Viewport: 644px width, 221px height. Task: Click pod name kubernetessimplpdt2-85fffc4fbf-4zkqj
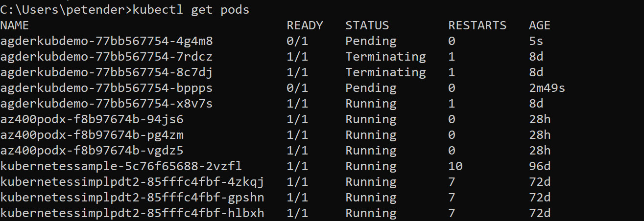[x=132, y=182]
